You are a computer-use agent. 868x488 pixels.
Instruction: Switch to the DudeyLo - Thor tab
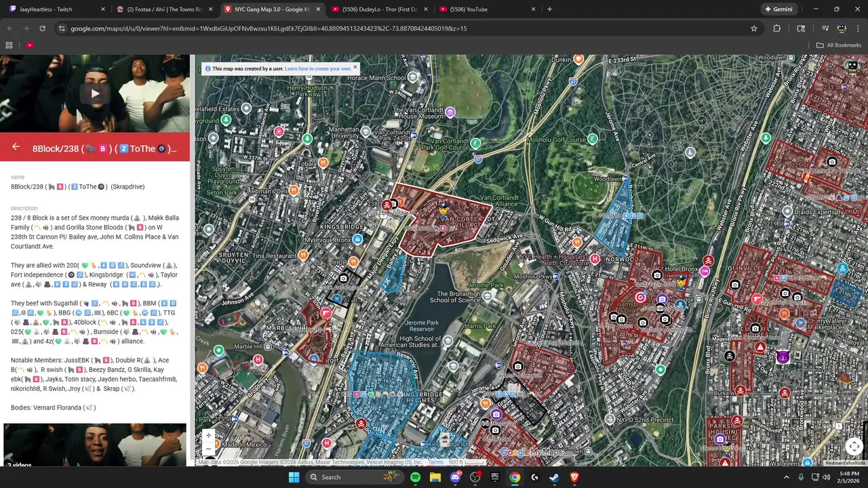click(x=378, y=9)
